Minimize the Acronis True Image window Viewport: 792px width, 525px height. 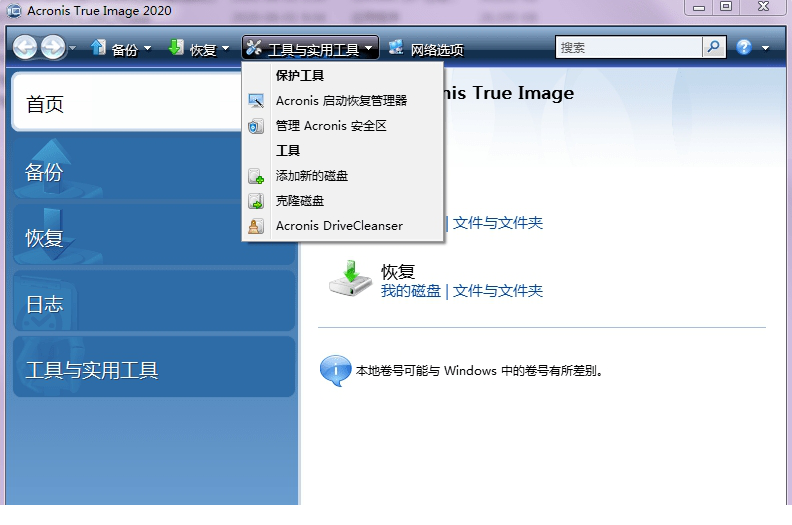pos(699,7)
